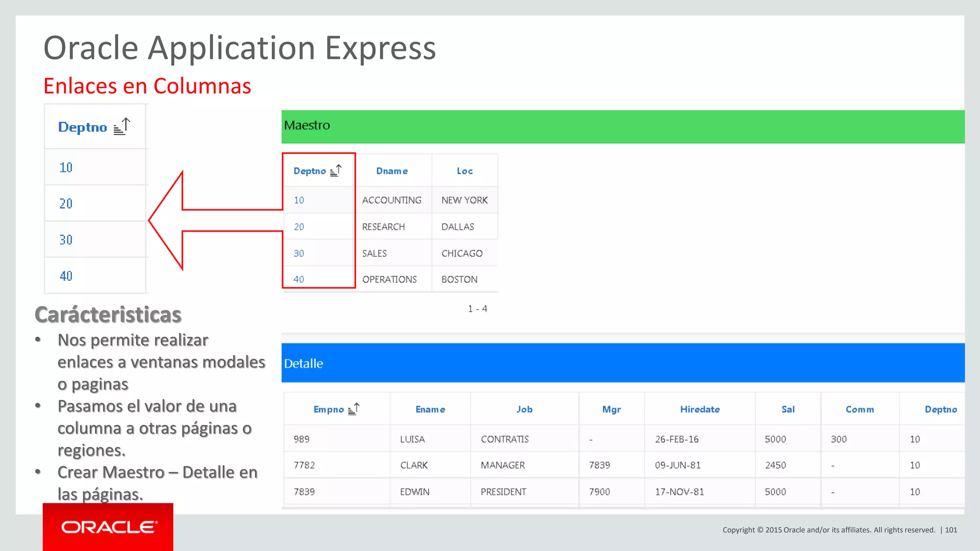Sort Maestro table by Loc header
980x551 pixels.
[465, 171]
